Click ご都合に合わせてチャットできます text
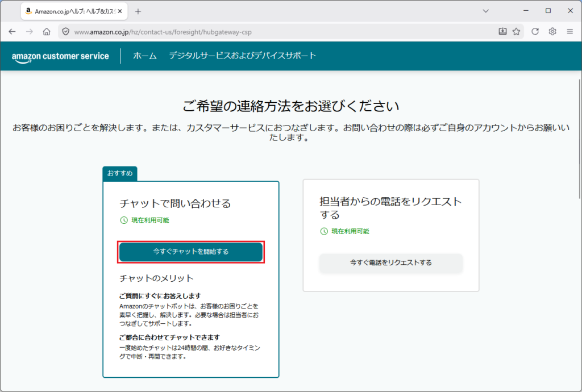This screenshot has height=392, width=582. (x=169, y=337)
